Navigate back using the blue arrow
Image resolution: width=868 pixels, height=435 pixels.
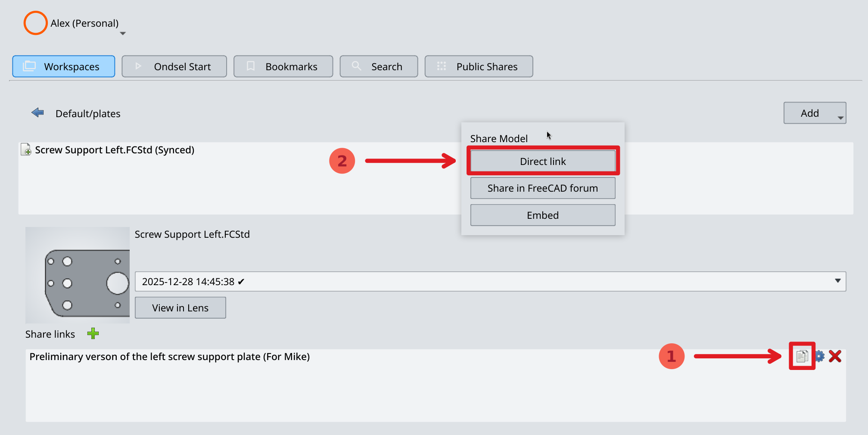click(38, 112)
